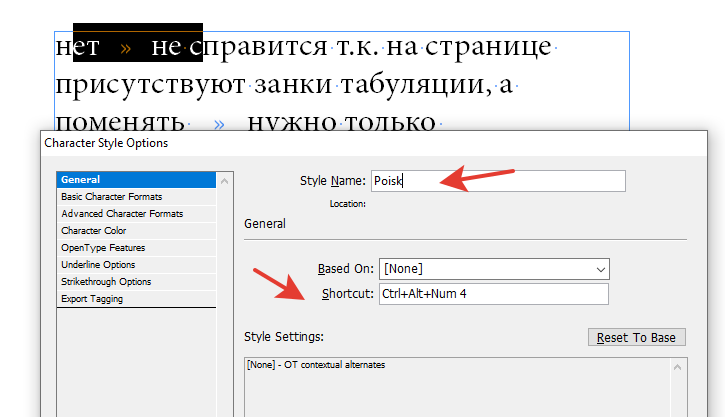The height and width of the screenshot is (417, 725).
Task: Select General in the category list
Action: pyautogui.click(x=136, y=180)
